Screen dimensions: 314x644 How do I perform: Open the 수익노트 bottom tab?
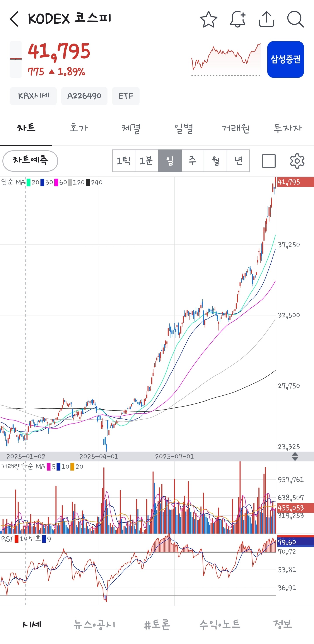[x=220, y=624]
